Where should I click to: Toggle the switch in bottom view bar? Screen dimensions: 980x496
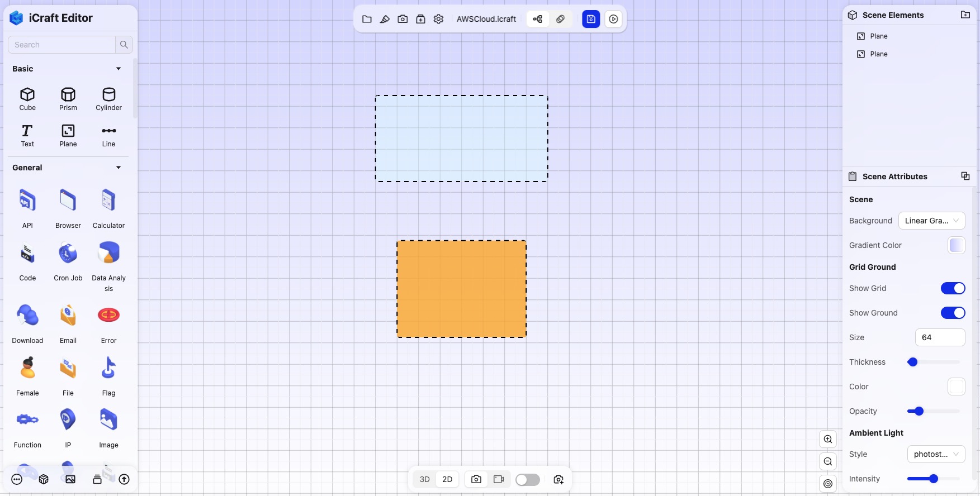click(528, 480)
